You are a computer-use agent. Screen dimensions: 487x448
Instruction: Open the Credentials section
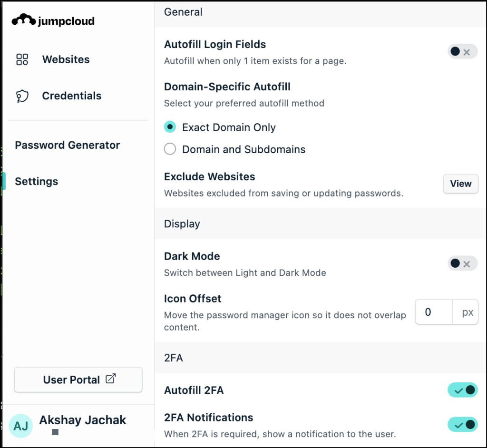(72, 96)
